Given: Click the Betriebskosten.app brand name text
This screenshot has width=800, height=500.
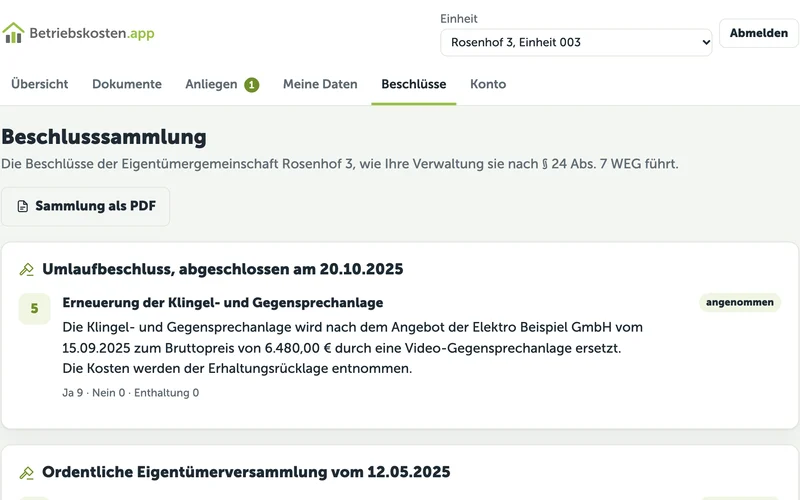Looking at the screenshot, I should [92, 33].
